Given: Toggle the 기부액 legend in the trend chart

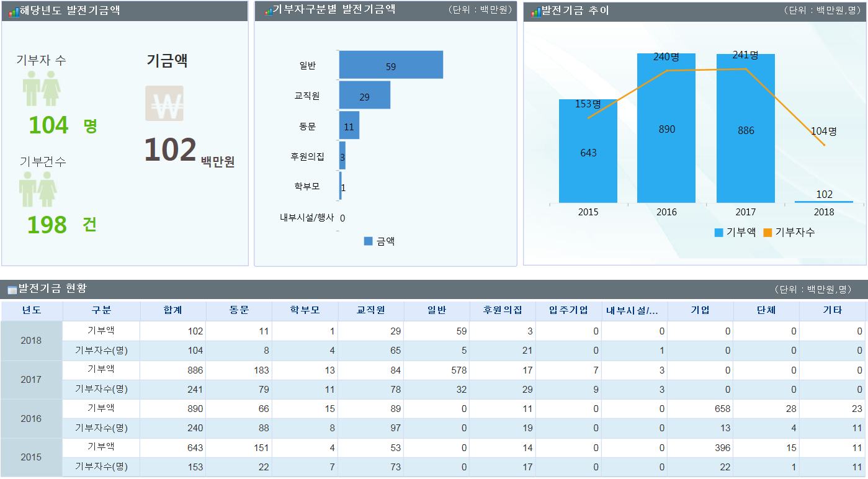Looking at the screenshot, I should (735, 232).
